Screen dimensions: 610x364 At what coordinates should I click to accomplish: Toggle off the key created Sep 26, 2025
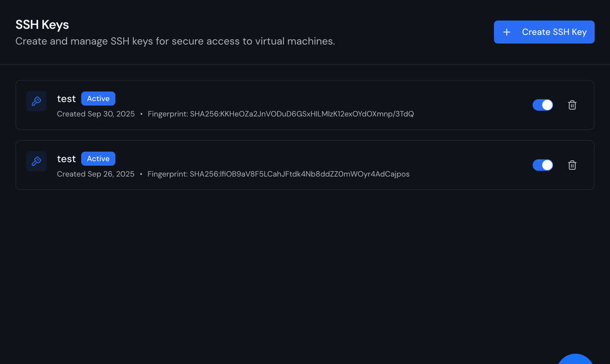point(542,165)
